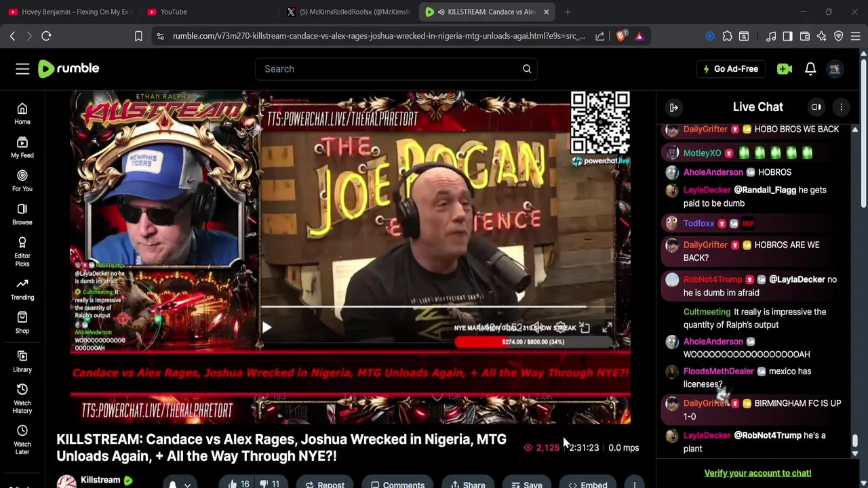This screenshot has height=488, width=868.
Task: Toggle the browser sidebar panel
Action: click(787, 36)
